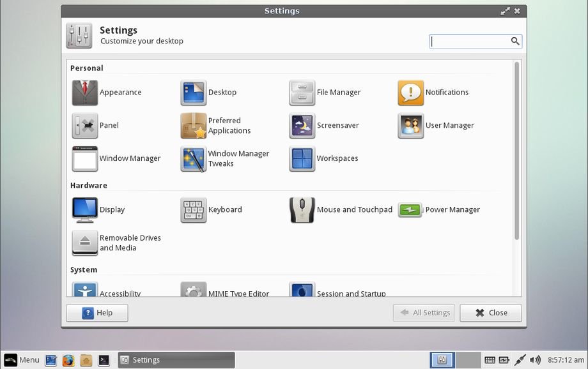
Task: Open the Menu on the taskbar
Action: pos(22,360)
